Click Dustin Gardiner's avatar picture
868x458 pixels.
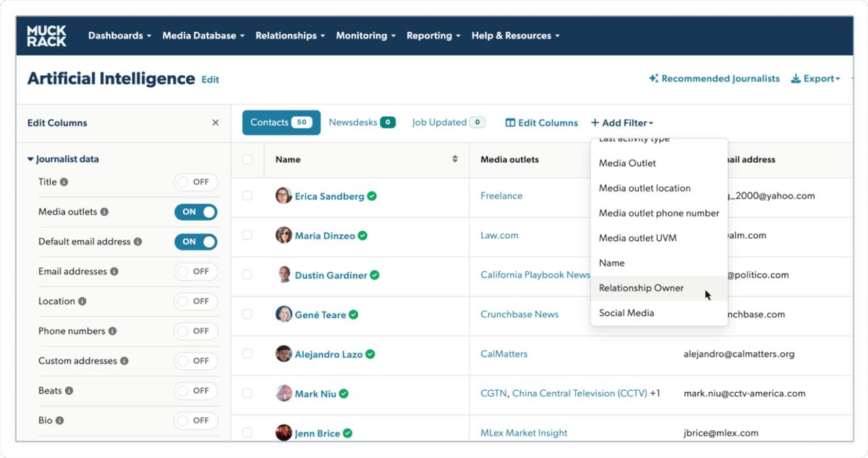click(x=283, y=275)
